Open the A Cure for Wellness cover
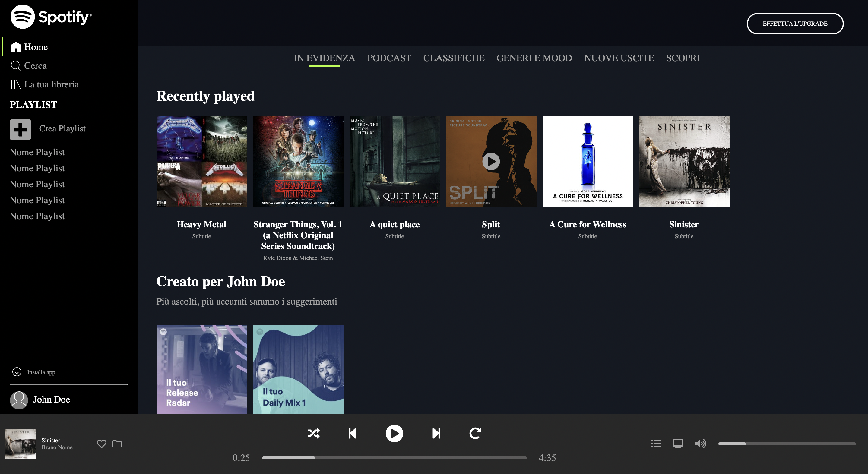 tap(588, 162)
